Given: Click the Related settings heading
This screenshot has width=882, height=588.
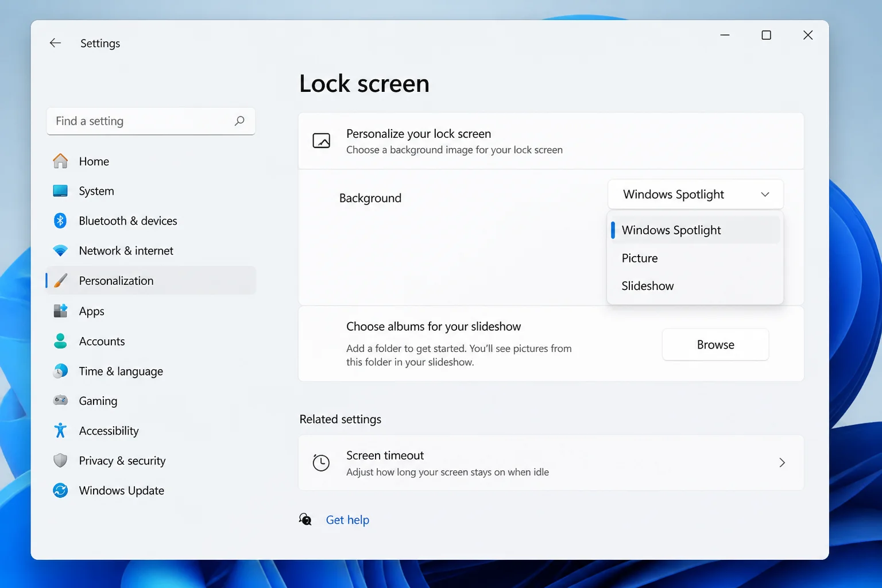Looking at the screenshot, I should point(341,419).
